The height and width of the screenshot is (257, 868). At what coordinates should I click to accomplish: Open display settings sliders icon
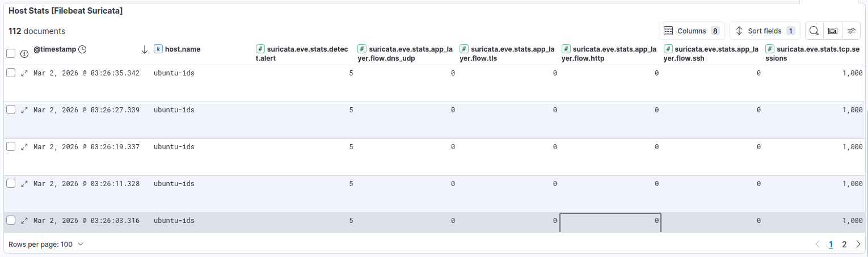point(851,31)
